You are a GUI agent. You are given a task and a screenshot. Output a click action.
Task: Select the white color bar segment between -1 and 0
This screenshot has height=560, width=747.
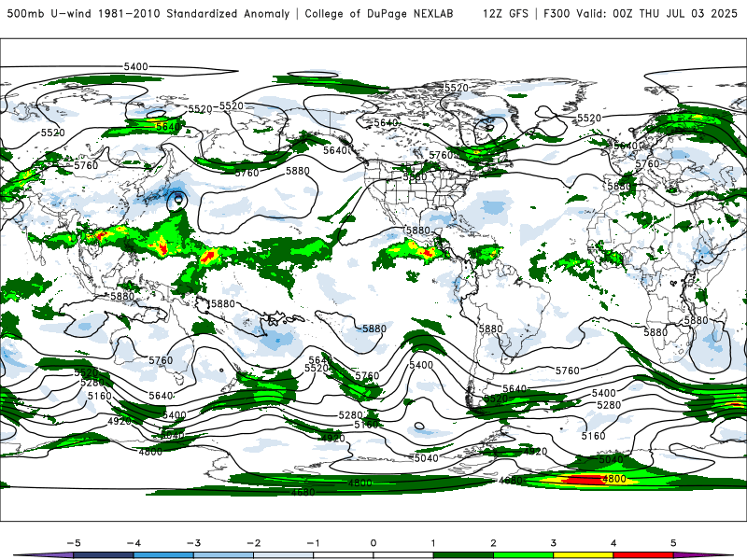(x=344, y=555)
